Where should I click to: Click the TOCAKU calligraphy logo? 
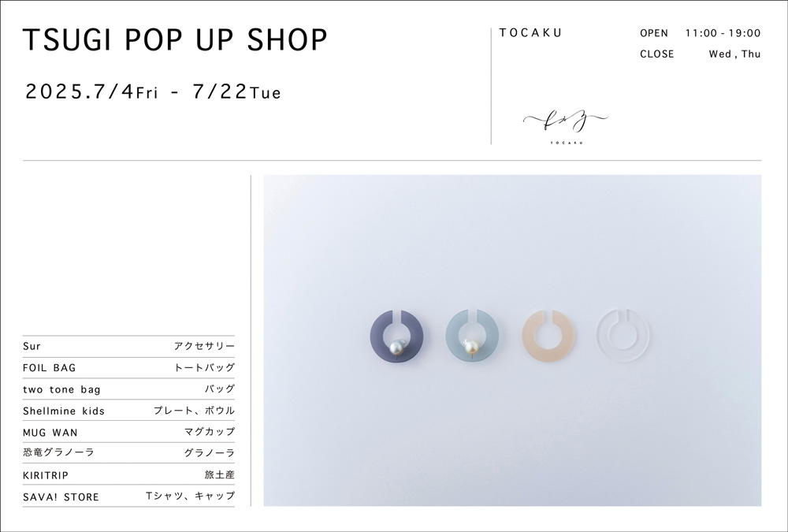coord(566,126)
